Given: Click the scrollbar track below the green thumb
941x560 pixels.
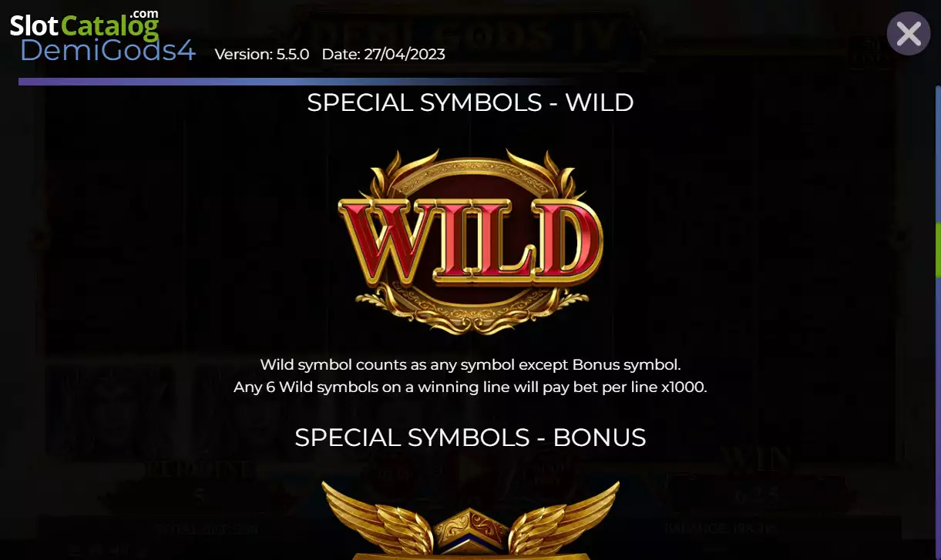Looking at the screenshot, I should pyautogui.click(x=938, y=416).
